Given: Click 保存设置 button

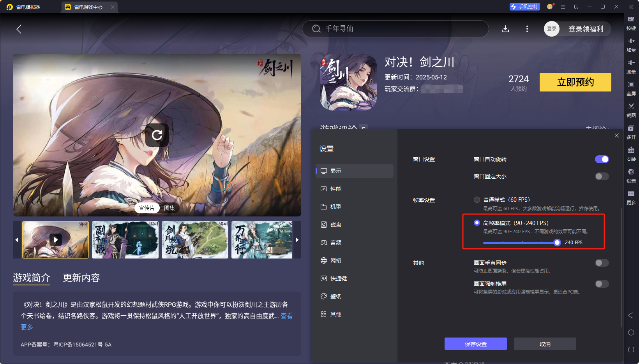Looking at the screenshot, I should 476,344.
